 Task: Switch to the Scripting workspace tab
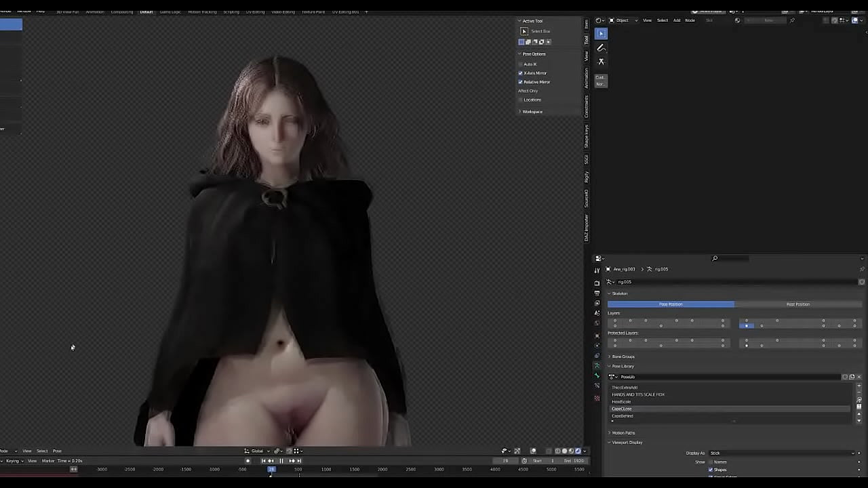tap(231, 12)
